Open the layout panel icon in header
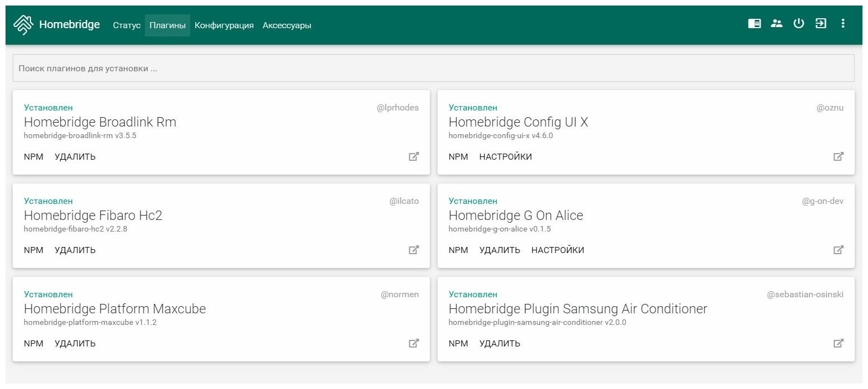Image resolution: width=868 pixels, height=389 pixels. pos(754,23)
